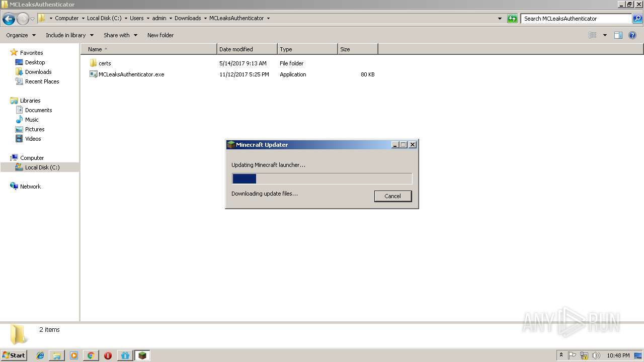
Task: Launch Opera browser from taskbar
Action: 108,355
